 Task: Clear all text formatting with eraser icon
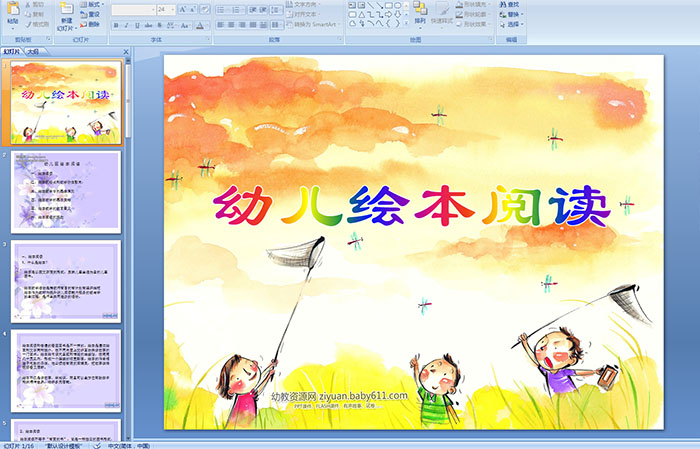pyautogui.click(x=205, y=9)
